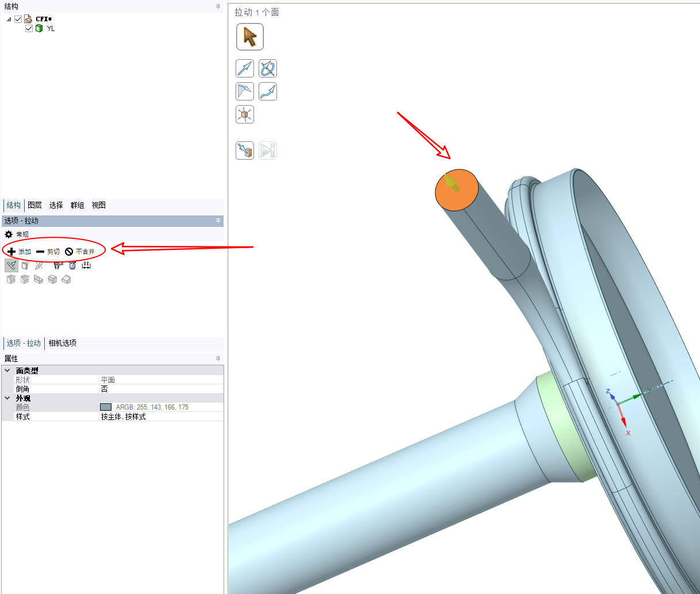This screenshot has height=594, width=700.
Task: Switch to the 图层 tab
Action: [x=34, y=205]
